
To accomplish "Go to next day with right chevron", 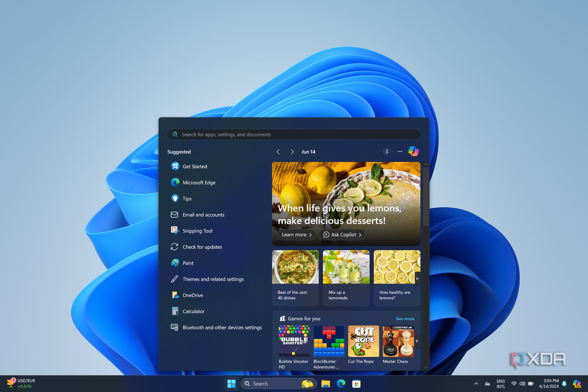I will pos(292,152).
